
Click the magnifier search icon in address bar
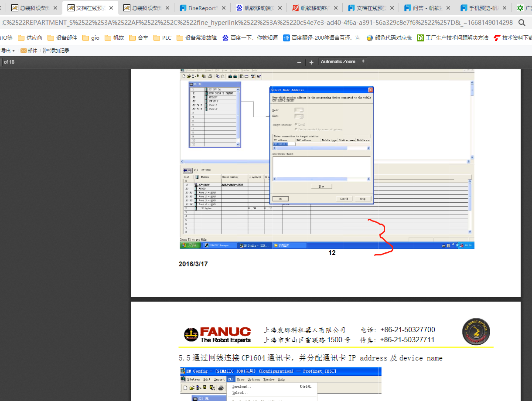(x=522, y=23)
